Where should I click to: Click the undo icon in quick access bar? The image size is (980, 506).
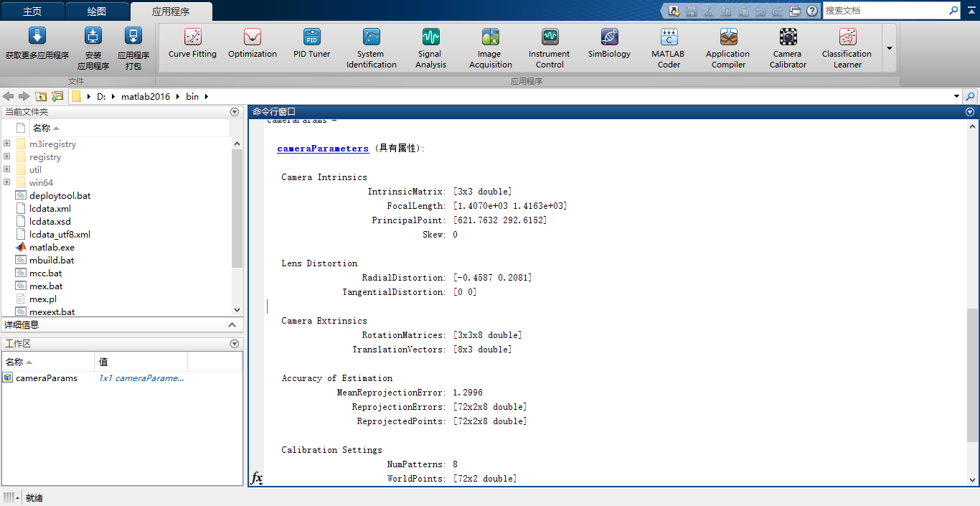(x=760, y=11)
